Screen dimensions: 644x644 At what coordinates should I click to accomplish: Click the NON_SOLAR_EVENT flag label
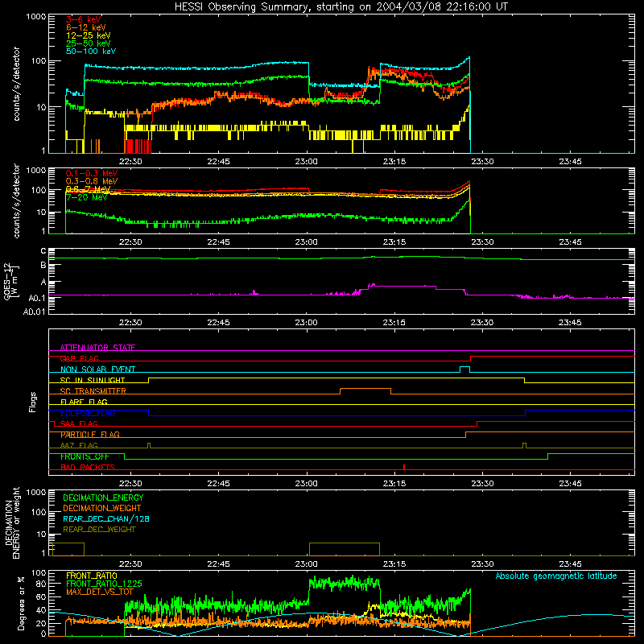[97, 369]
